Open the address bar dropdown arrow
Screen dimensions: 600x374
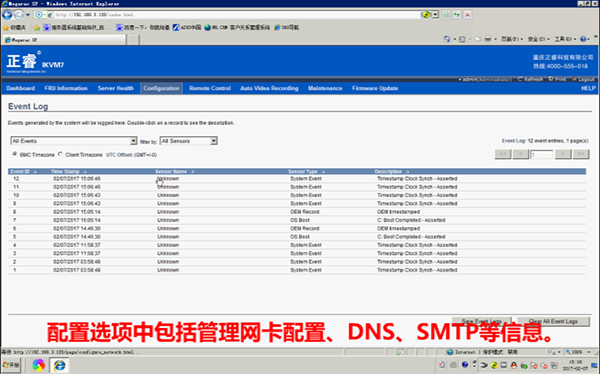[435, 15]
